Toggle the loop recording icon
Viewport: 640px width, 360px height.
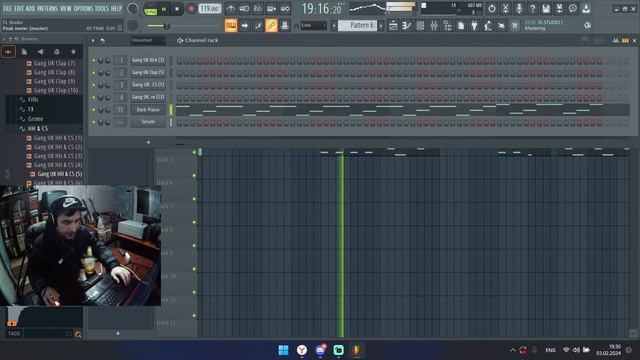[285, 9]
